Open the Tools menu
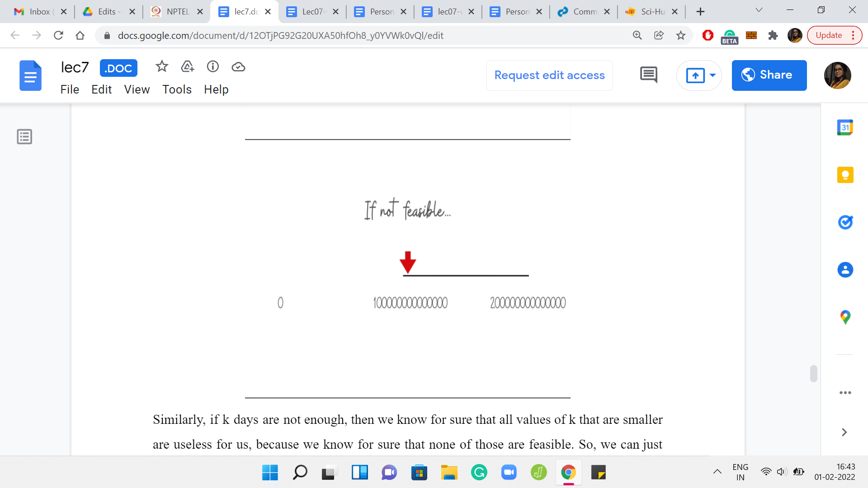Viewport: 868px width, 488px height. coord(177,89)
